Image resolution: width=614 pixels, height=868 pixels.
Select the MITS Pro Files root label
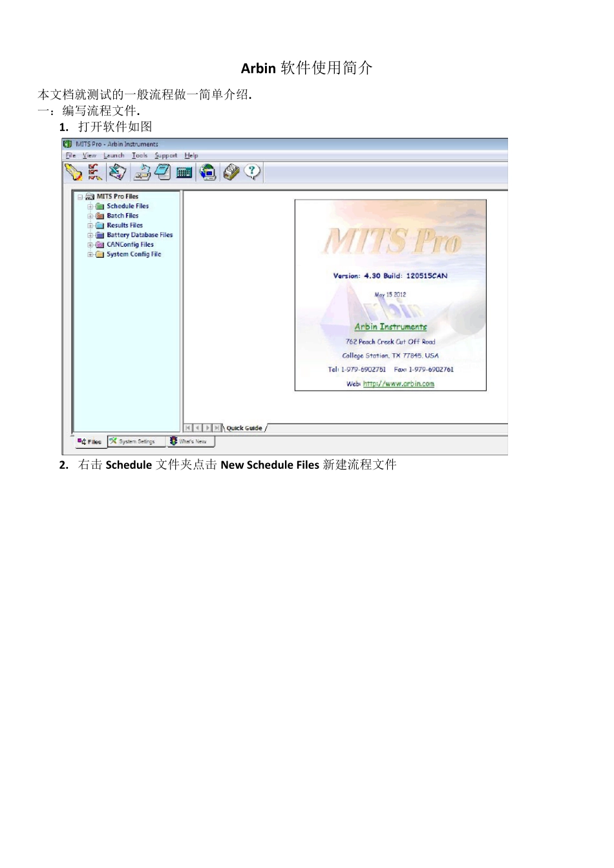click(118, 196)
